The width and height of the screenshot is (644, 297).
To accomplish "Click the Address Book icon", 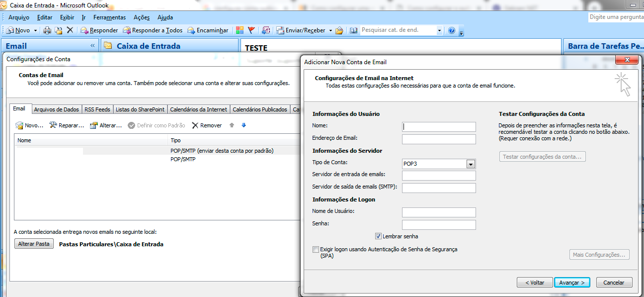I will pyautogui.click(x=353, y=30).
